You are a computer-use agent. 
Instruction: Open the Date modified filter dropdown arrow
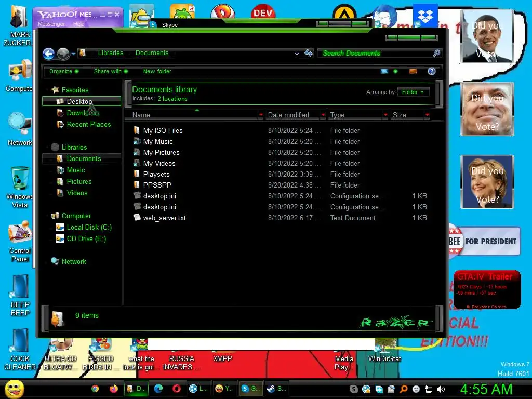[x=323, y=115]
